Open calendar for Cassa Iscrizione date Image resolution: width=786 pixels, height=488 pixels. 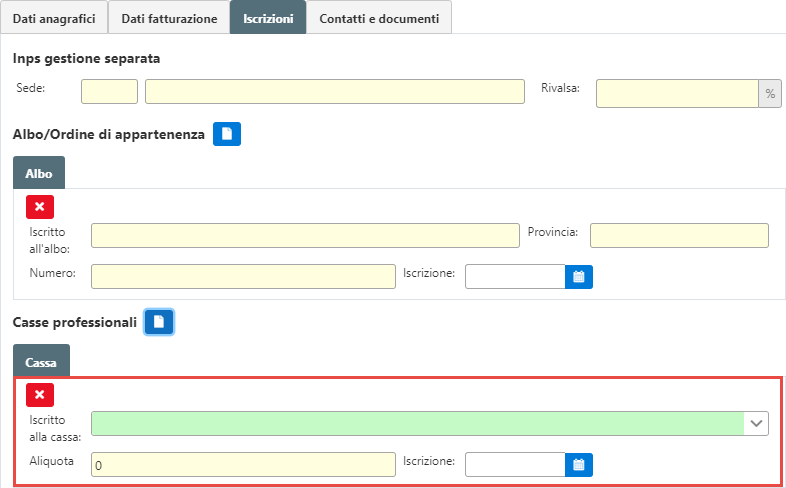pos(579,464)
